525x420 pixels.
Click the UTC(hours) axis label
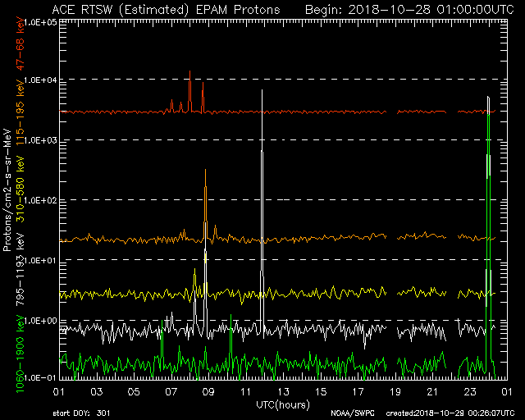[282, 404]
